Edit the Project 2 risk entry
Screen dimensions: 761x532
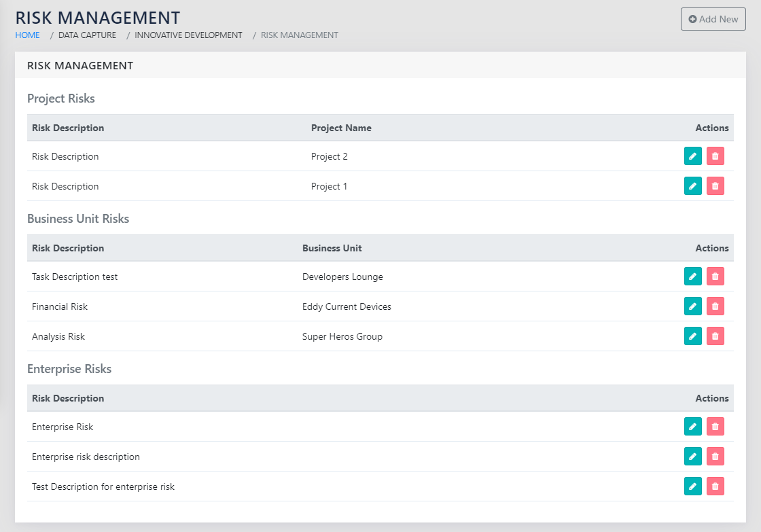click(692, 156)
